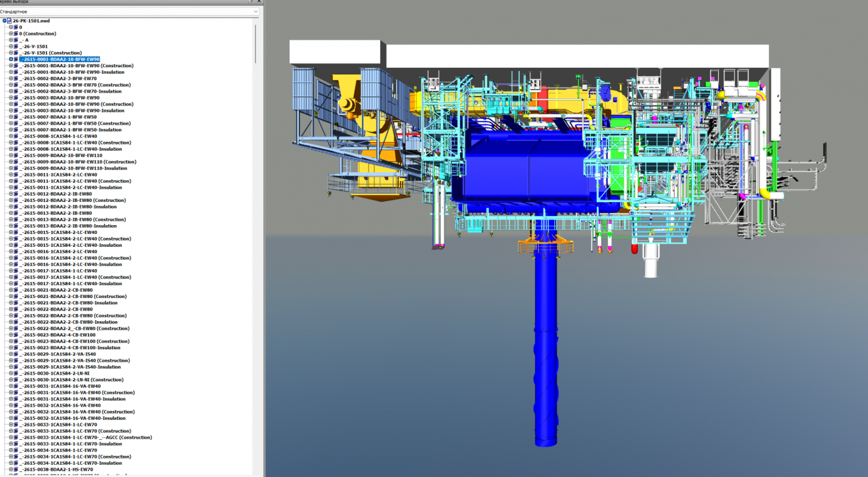Collapse the 26-PK-1501.nwd root node

pos(4,21)
